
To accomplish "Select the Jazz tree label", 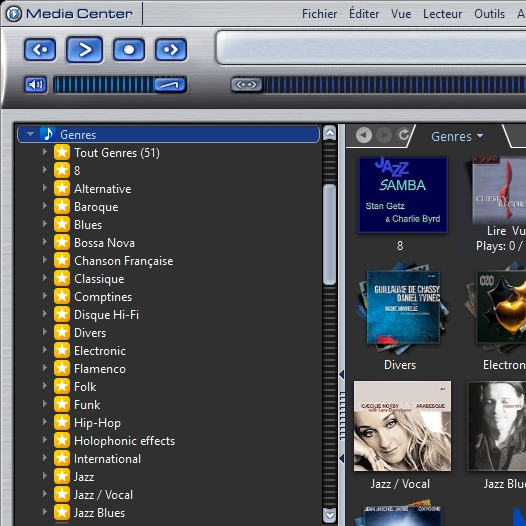I will (x=84, y=477).
